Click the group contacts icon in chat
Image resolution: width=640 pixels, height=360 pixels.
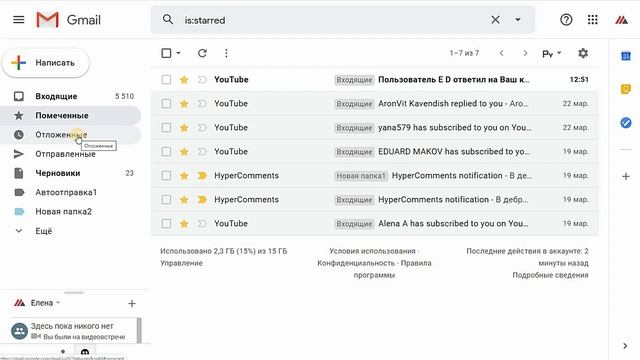coord(19,331)
